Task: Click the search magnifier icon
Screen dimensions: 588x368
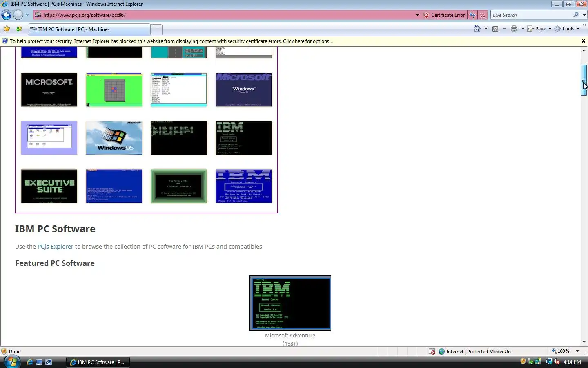Action: pyautogui.click(x=576, y=15)
